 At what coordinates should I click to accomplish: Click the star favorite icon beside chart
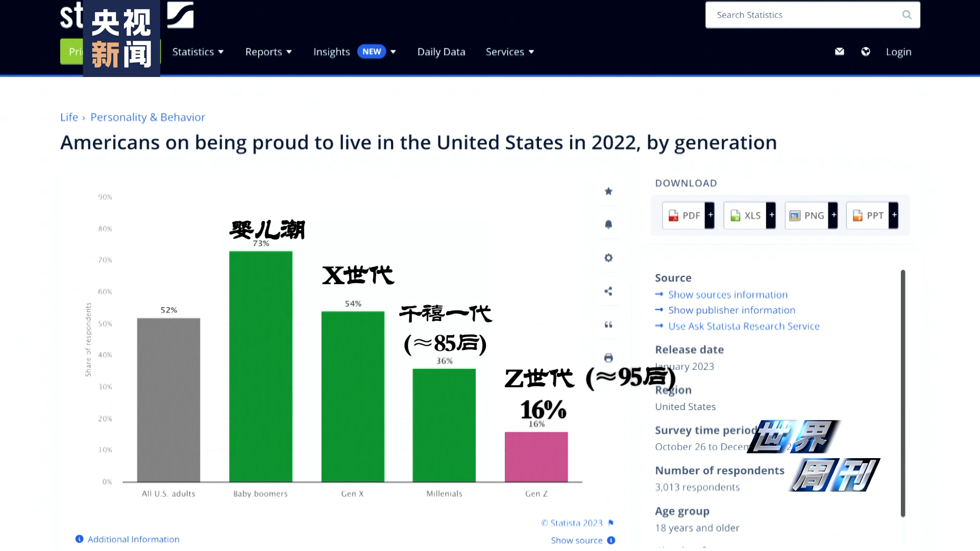pyautogui.click(x=608, y=191)
